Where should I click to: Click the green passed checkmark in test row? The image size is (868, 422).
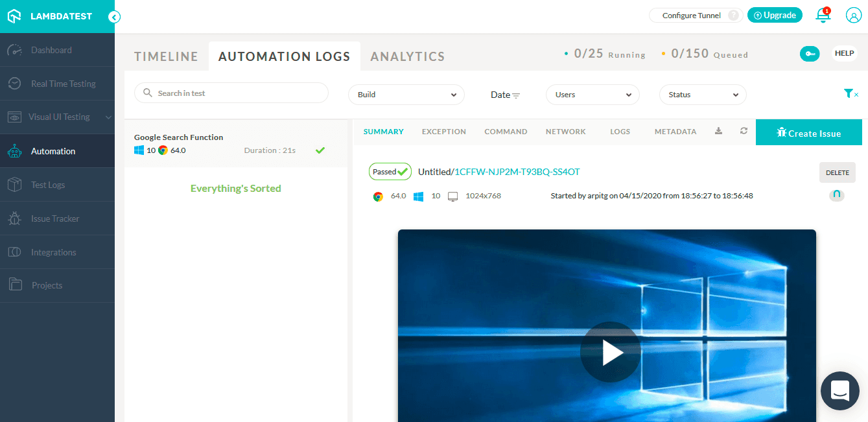click(320, 150)
